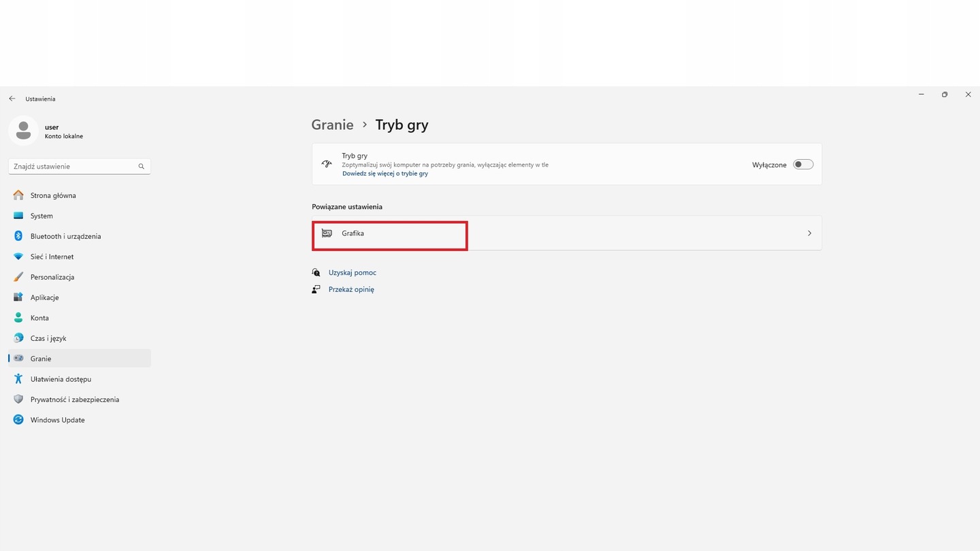Select the Aplikacje category

80,297
